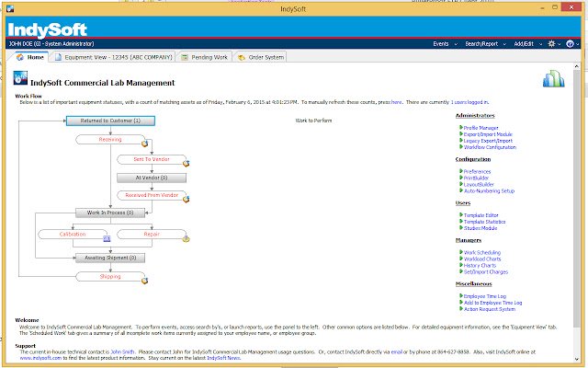Click the green arrow beside Employee Time Log
Viewport: 588px width, 368px height.
[x=461, y=296]
